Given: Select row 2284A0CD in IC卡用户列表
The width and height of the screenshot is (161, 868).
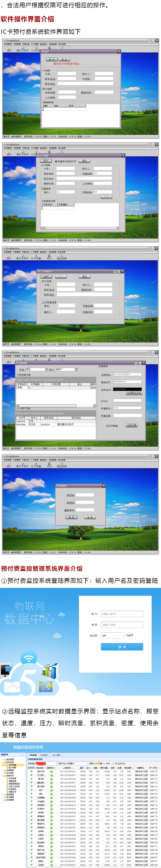Looking at the screenshot, I should 56,421.
